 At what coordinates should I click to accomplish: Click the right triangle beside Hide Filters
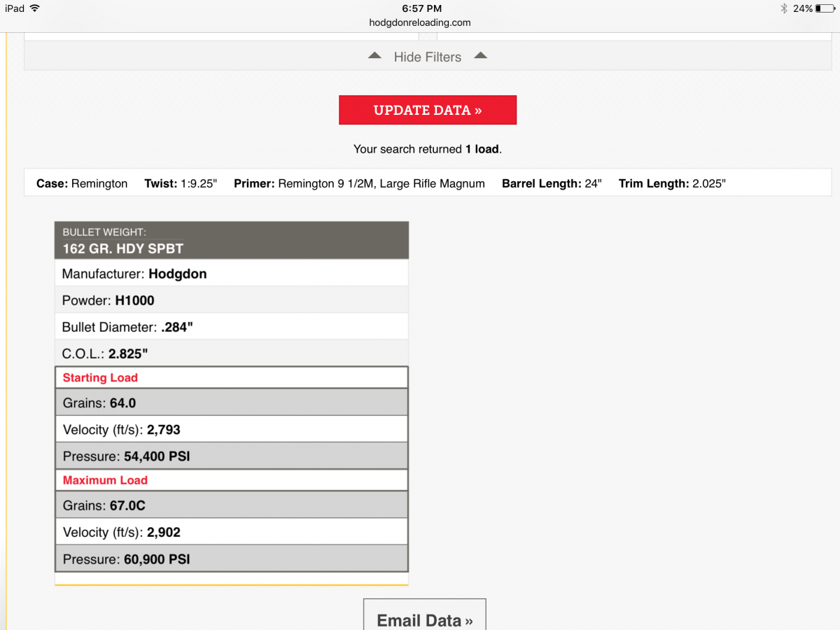(480, 56)
